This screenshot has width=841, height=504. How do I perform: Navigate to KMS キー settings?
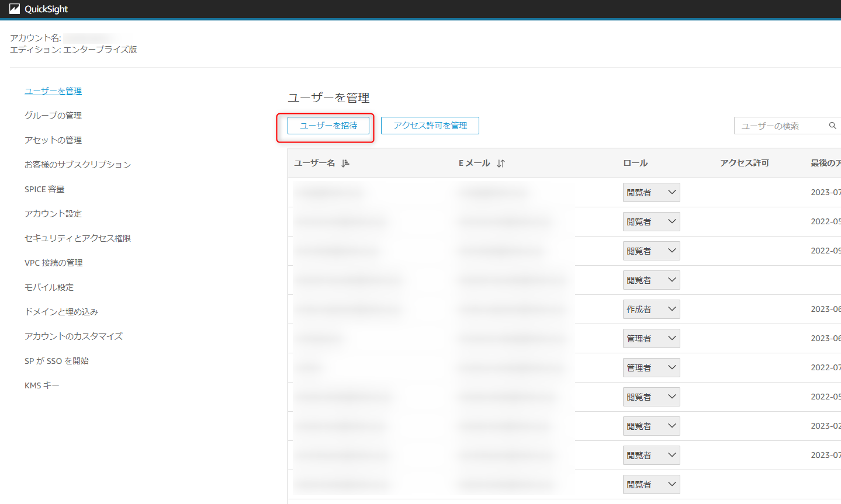tap(41, 385)
